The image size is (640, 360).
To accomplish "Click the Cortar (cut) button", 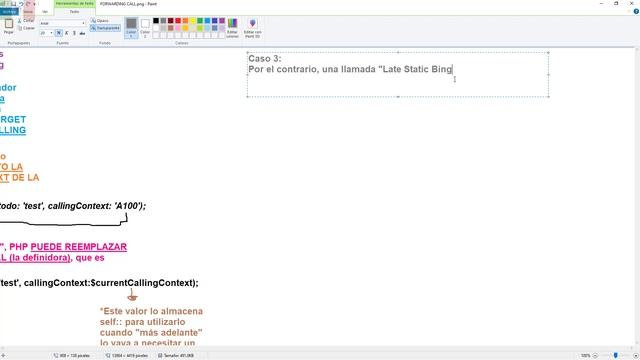I will (x=26, y=20).
